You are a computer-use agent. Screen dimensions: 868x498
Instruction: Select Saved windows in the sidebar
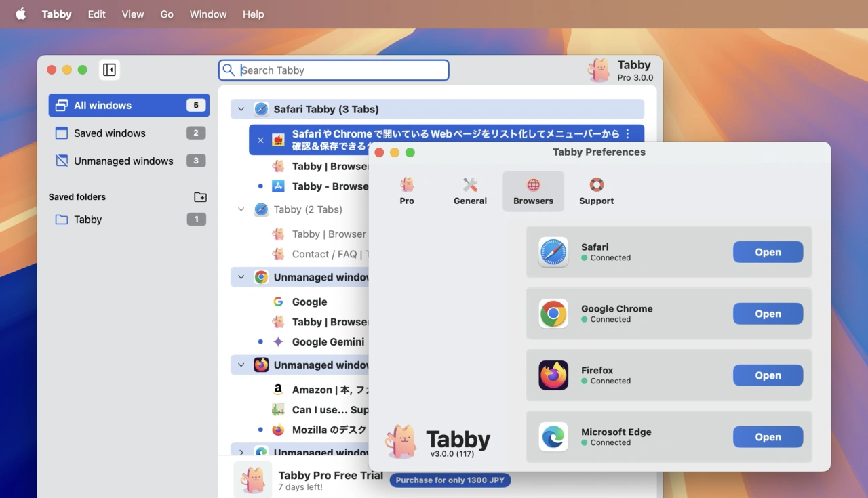pyautogui.click(x=110, y=133)
